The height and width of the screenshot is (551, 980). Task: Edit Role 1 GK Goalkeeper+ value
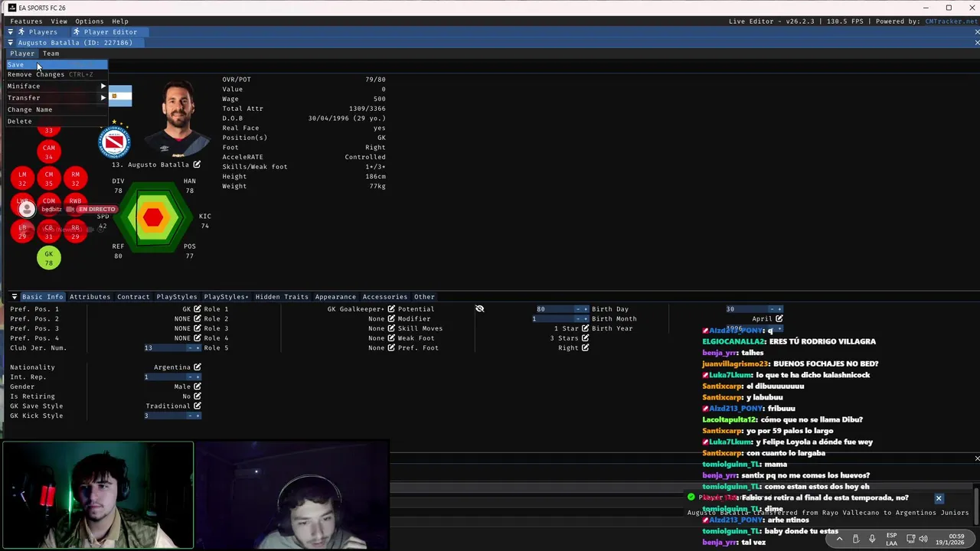pos(391,309)
